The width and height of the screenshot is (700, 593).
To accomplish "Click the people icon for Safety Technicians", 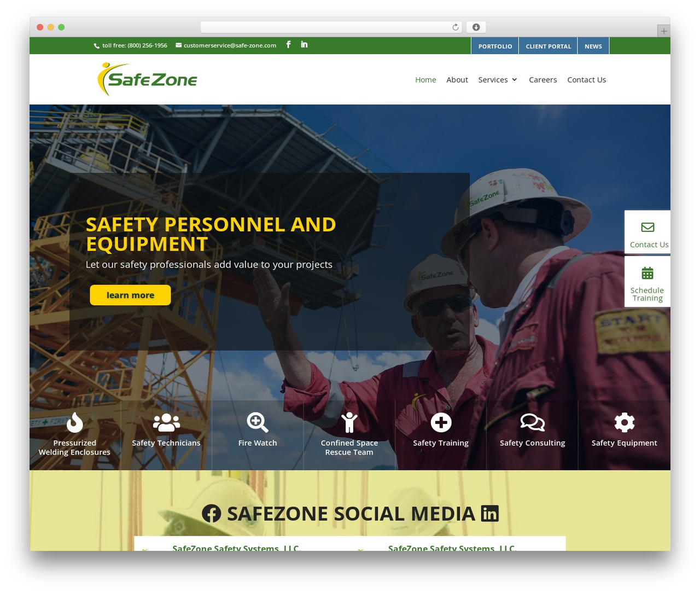I will 166,422.
